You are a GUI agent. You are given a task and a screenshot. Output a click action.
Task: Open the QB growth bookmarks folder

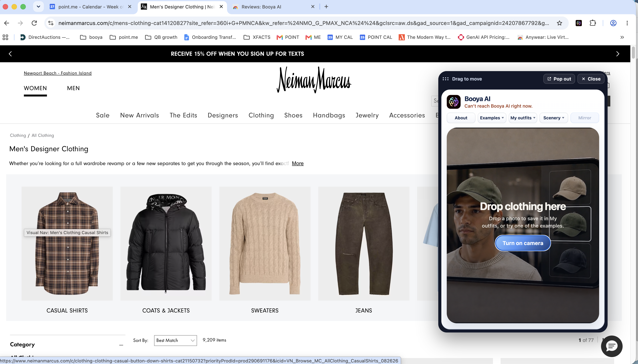coord(161,37)
